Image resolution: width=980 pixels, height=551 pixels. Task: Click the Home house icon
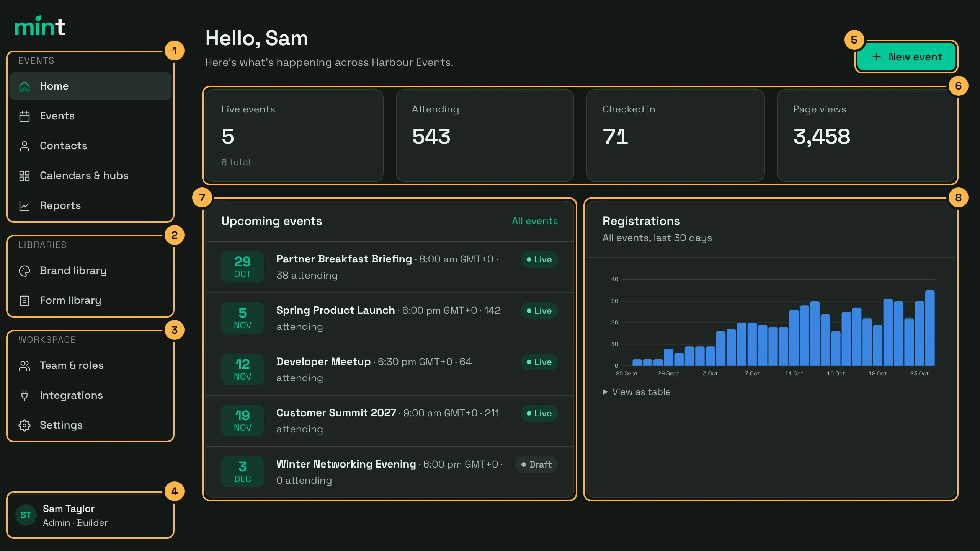click(x=24, y=86)
